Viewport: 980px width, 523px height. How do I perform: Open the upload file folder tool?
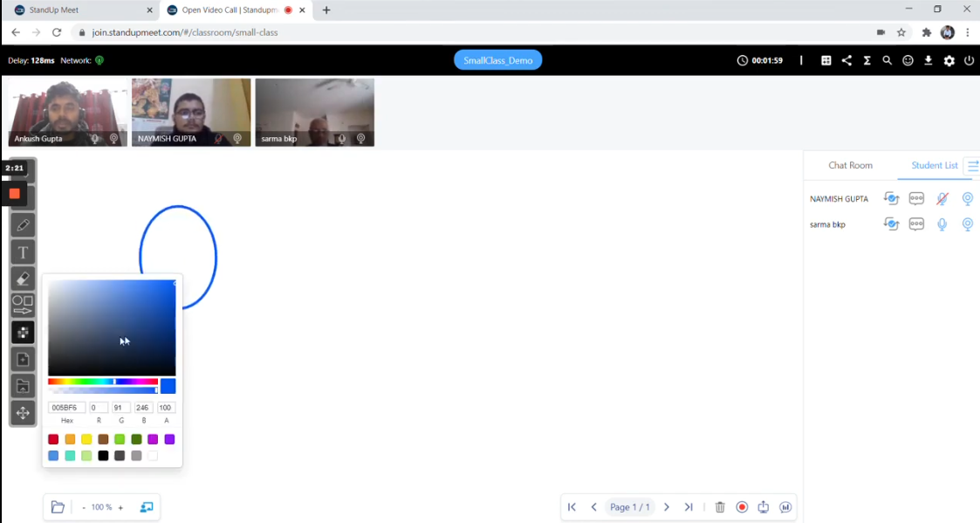pyautogui.click(x=23, y=386)
